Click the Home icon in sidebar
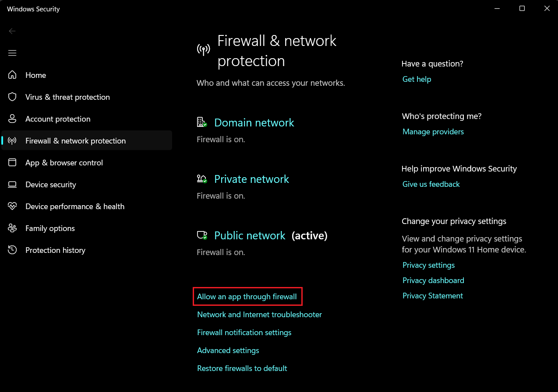Image resolution: width=558 pixels, height=392 pixels. point(12,75)
